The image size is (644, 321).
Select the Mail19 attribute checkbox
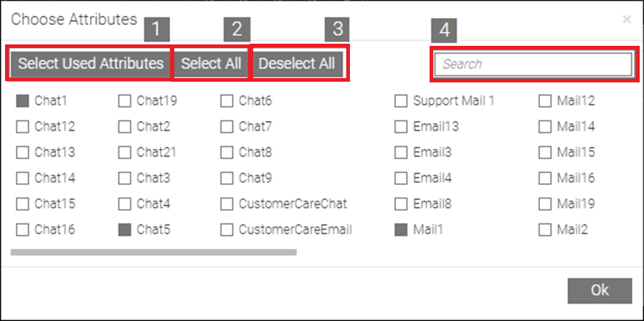[544, 204]
